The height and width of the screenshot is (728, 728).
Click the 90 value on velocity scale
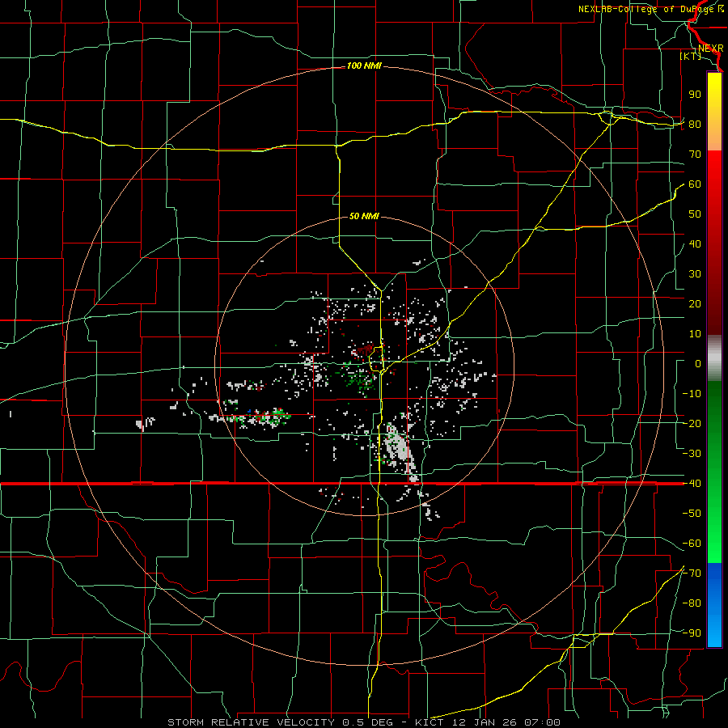tap(695, 95)
